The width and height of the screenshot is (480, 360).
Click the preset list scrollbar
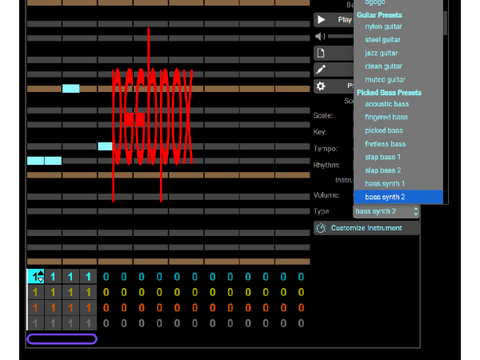(445, 23)
